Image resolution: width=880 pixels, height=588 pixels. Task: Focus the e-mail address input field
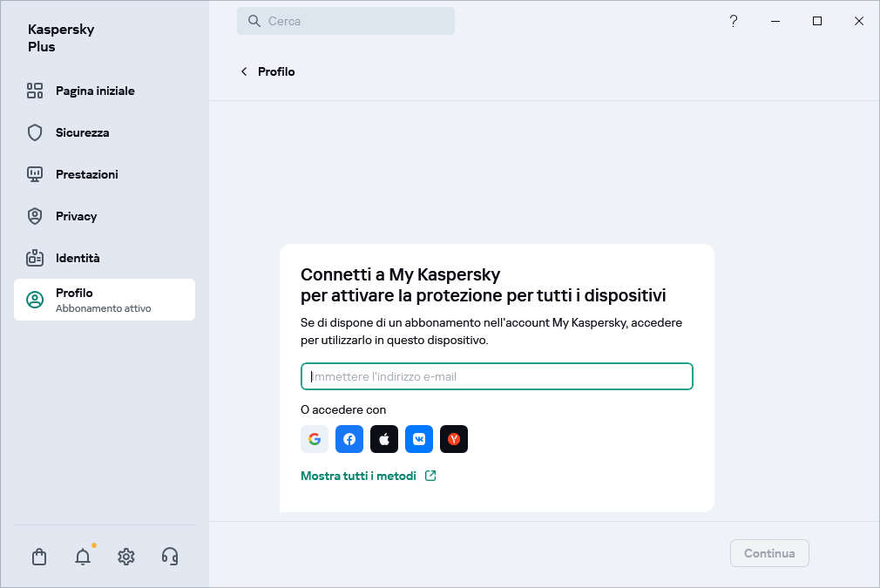(497, 376)
